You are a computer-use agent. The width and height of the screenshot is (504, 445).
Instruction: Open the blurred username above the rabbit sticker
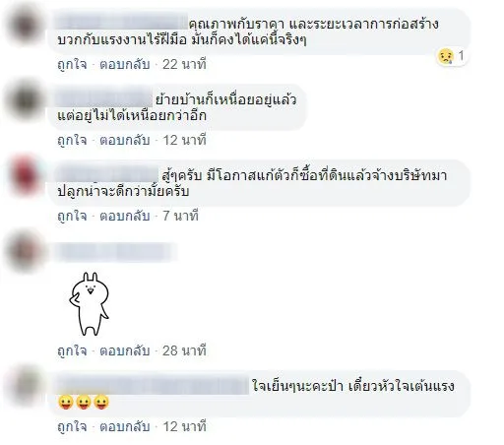[113, 252]
